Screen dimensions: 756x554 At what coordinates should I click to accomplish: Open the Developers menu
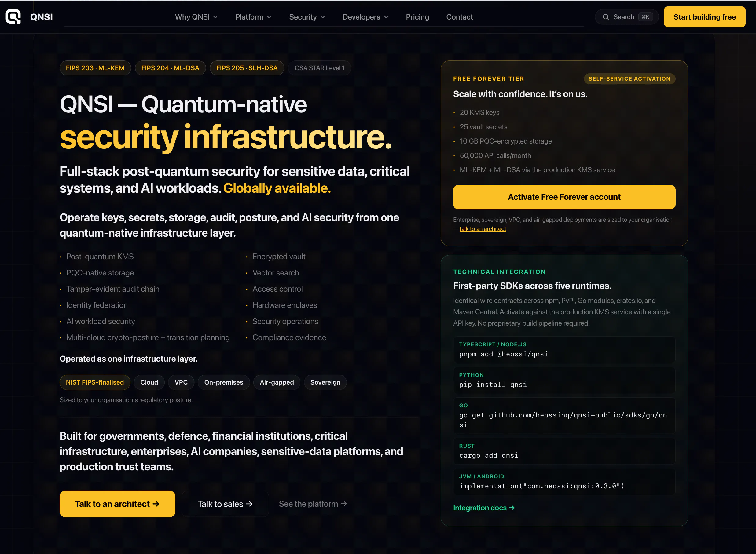click(x=365, y=17)
